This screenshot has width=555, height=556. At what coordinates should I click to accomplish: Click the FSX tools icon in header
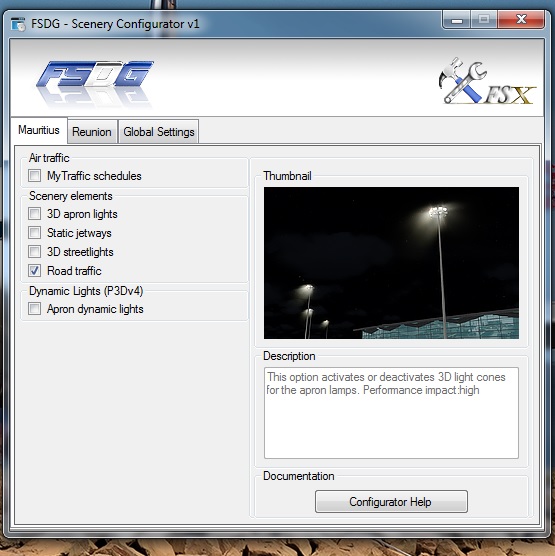click(x=487, y=81)
